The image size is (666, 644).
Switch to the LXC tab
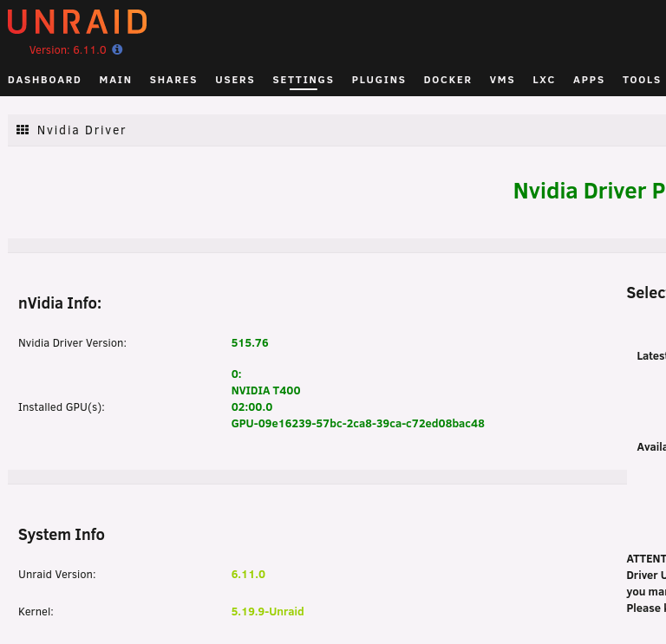[x=544, y=80]
